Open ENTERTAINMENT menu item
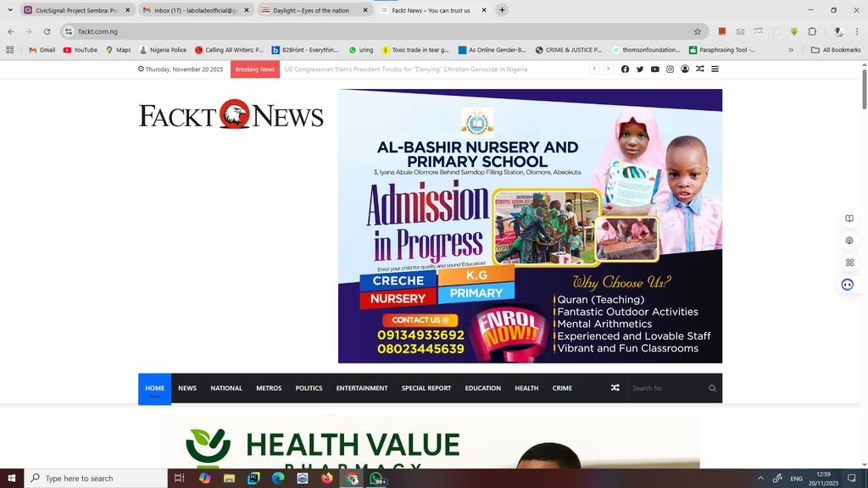The image size is (868, 488). pyautogui.click(x=362, y=388)
